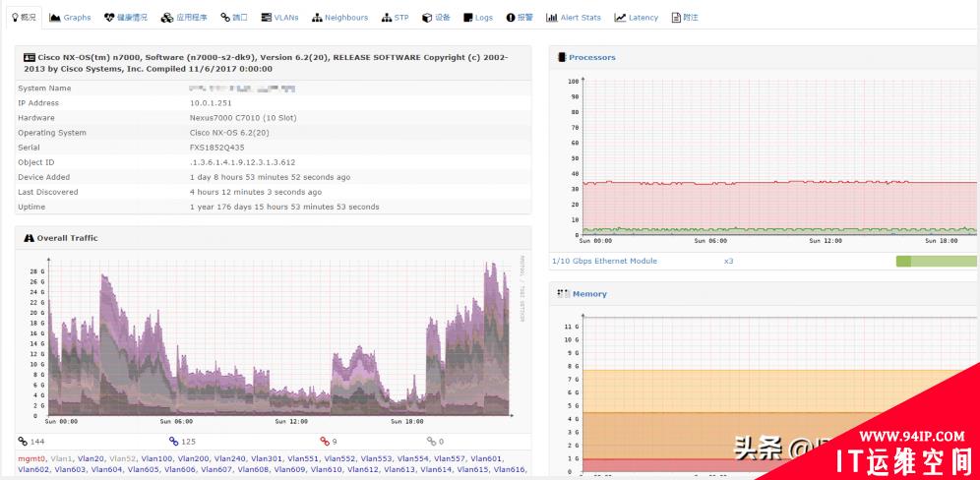Select the Uptime value 1 year 176 days
The width and height of the screenshot is (980, 480).
[x=284, y=207]
